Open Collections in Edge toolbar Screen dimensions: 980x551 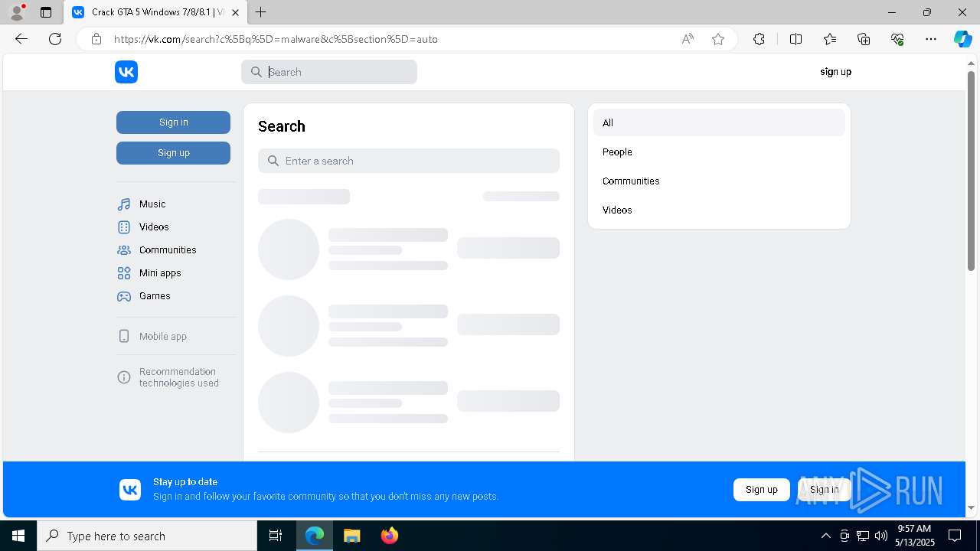point(864,39)
